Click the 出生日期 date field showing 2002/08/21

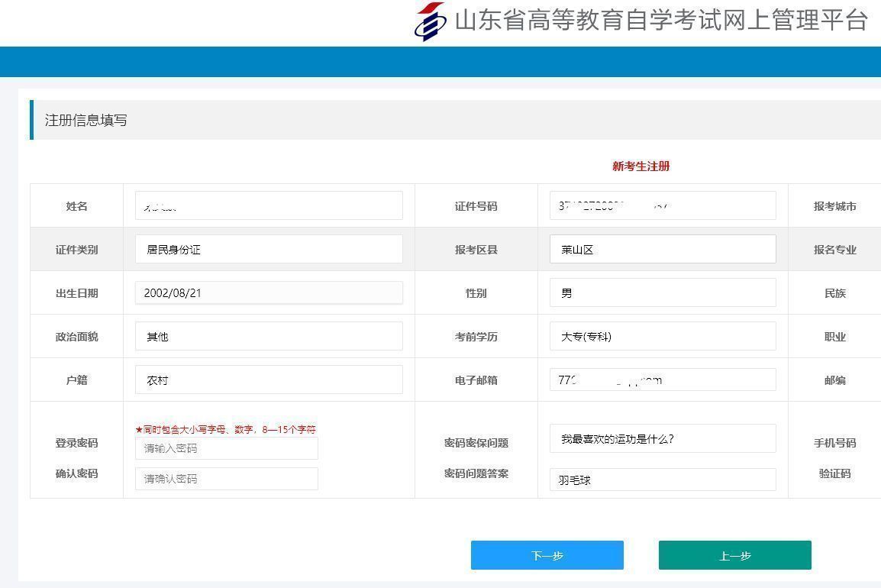[268, 292]
